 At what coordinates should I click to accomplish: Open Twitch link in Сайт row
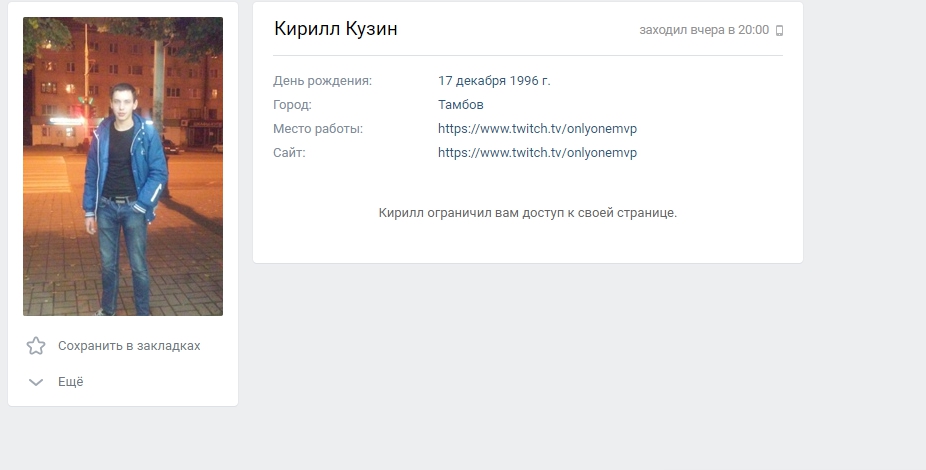[537, 153]
